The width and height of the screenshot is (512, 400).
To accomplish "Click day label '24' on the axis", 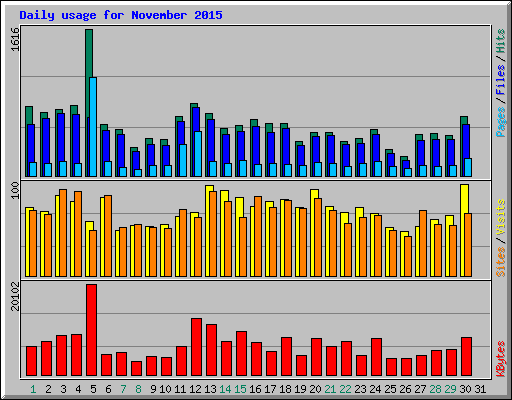I will (375, 389).
